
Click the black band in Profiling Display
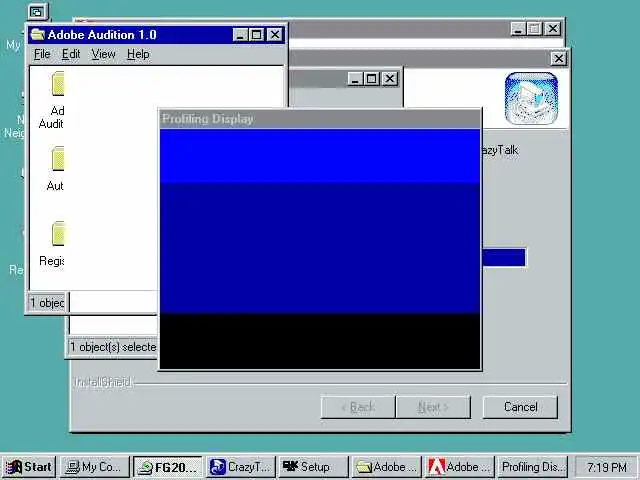coord(320,341)
